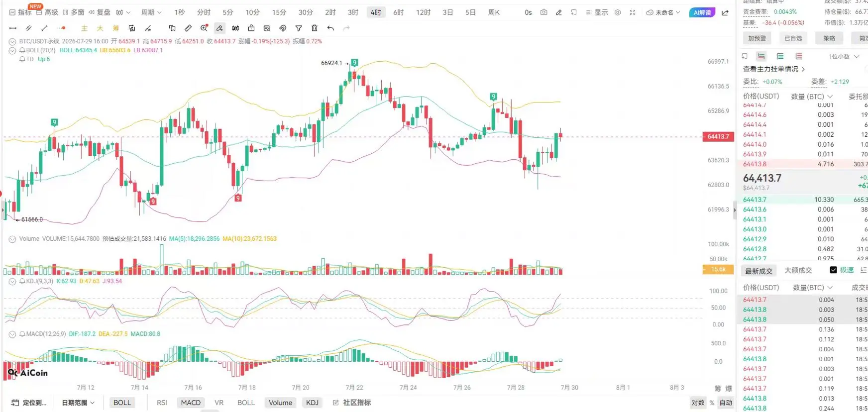Delete drawings with the trash icon

pos(315,28)
